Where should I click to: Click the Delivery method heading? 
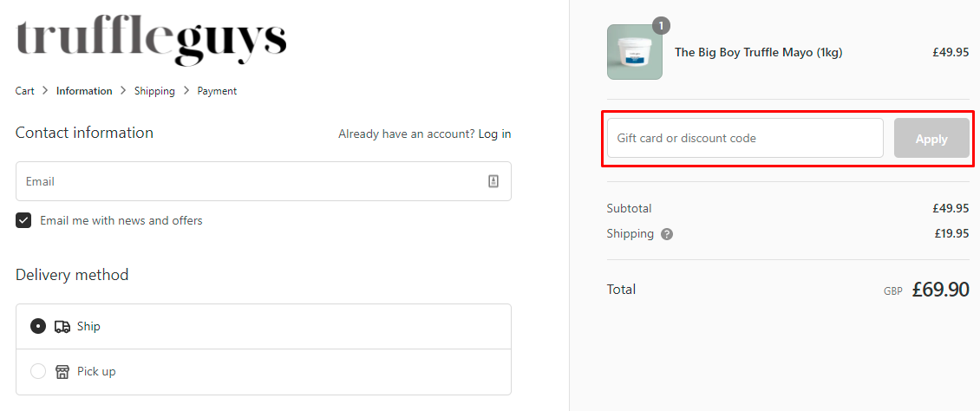point(72,275)
